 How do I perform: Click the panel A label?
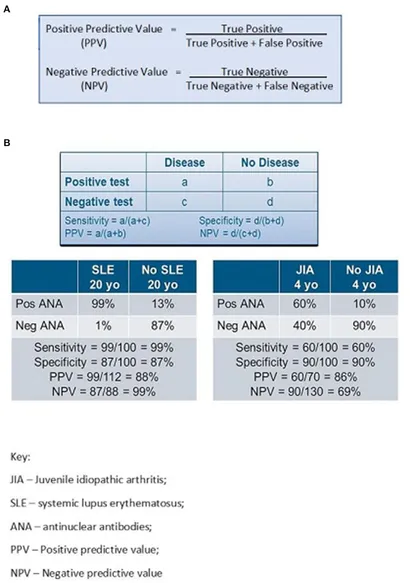[x=7, y=10]
